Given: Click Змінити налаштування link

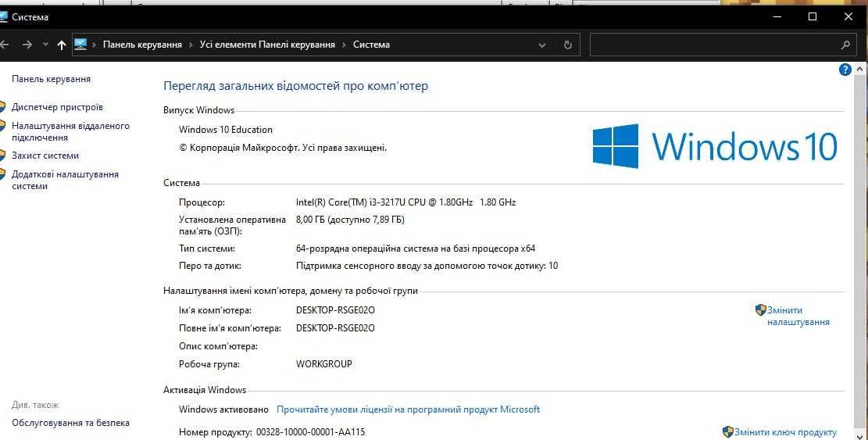Looking at the screenshot, I should pyautogui.click(x=798, y=316).
